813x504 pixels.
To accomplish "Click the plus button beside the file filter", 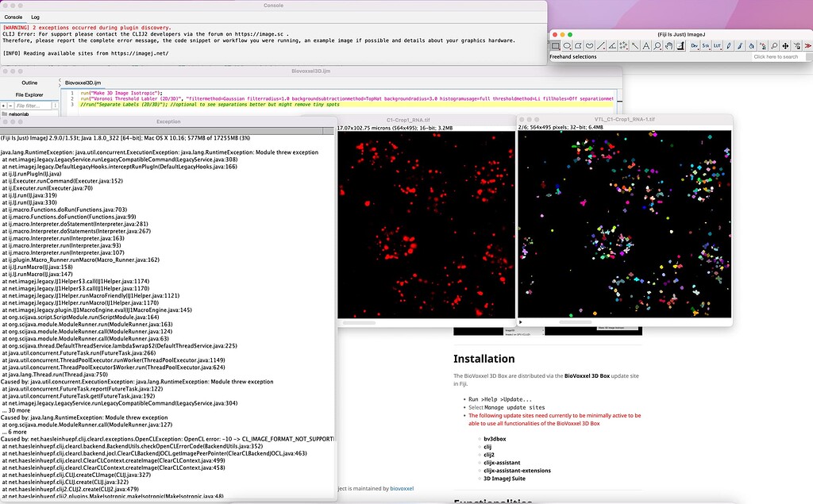I will click(x=4, y=105).
